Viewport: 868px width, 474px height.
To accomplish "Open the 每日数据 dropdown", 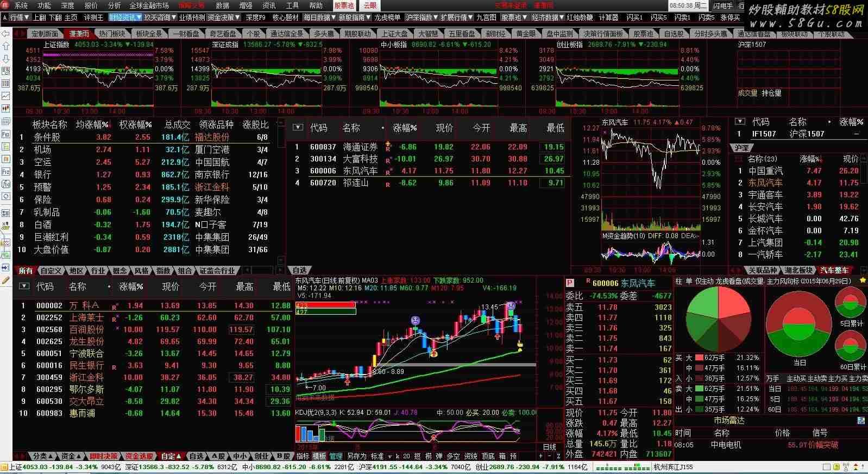I will pos(320,17).
